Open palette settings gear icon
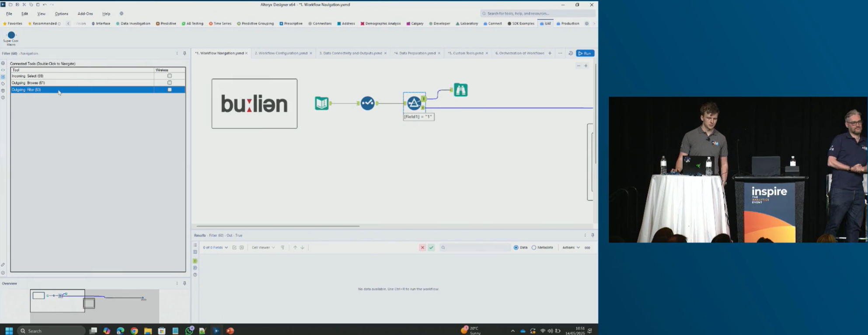 (x=587, y=24)
